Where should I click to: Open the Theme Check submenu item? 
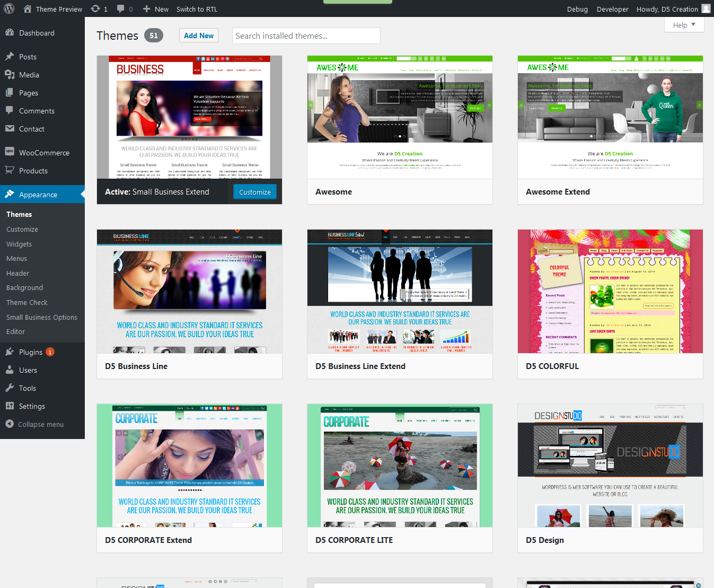(x=27, y=302)
